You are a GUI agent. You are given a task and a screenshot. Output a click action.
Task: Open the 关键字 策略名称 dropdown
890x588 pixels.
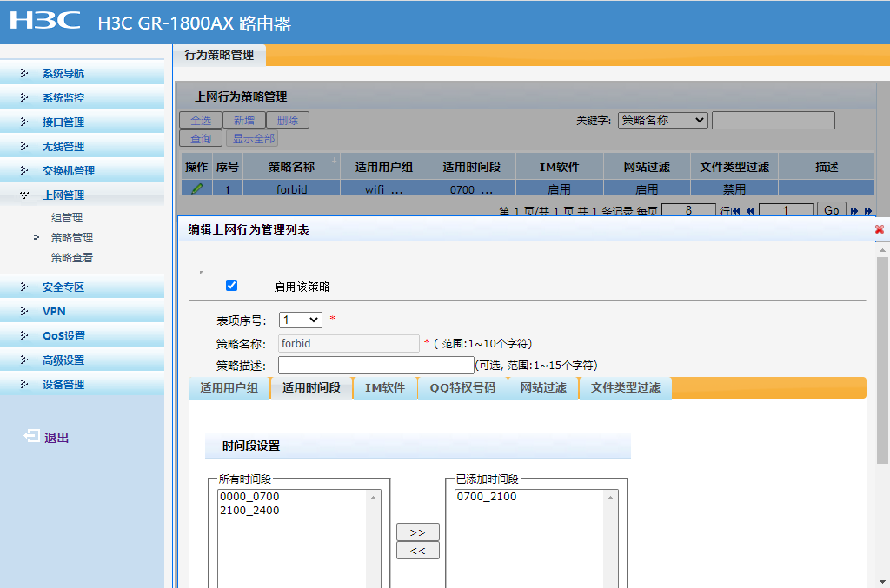662,120
